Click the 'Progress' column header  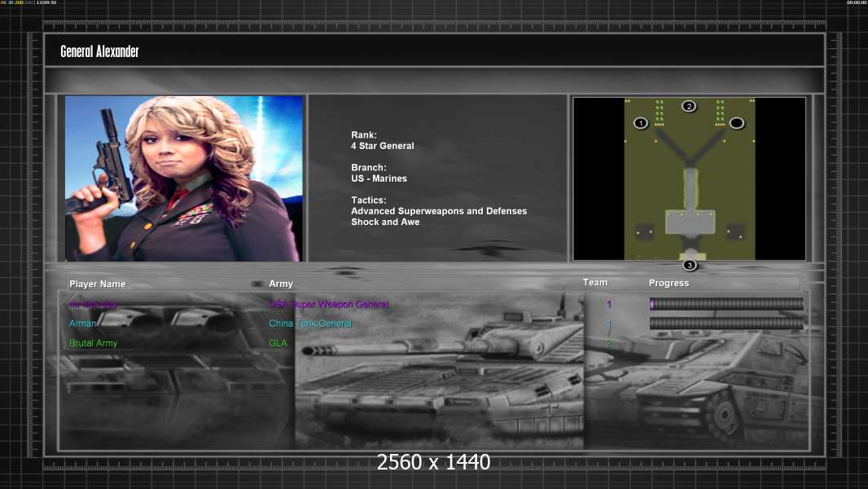(x=669, y=283)
